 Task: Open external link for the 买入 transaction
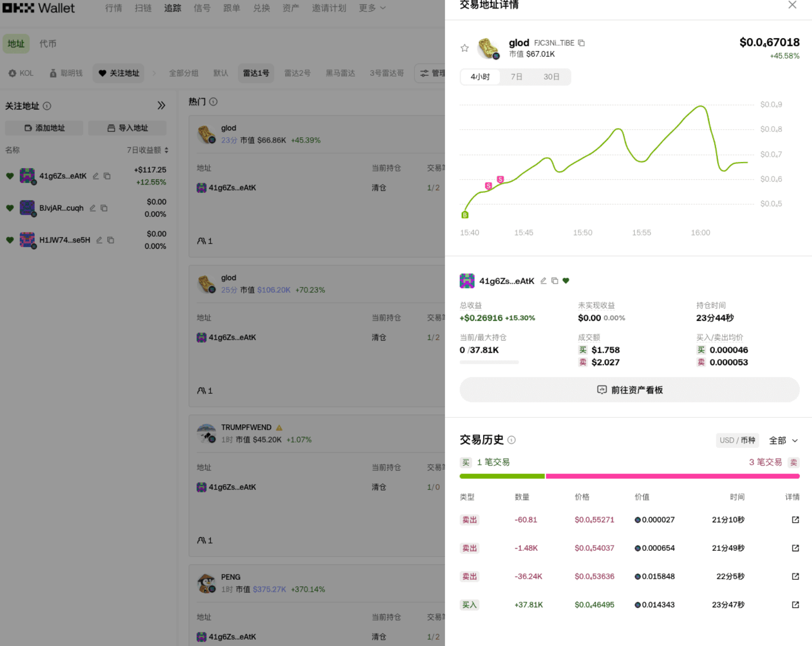click(795, 604)
